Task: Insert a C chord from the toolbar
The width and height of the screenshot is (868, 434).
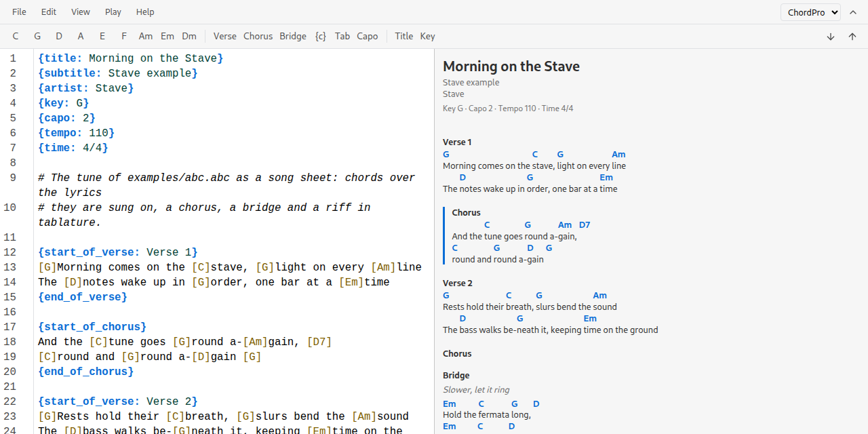Action: (16, 37)
